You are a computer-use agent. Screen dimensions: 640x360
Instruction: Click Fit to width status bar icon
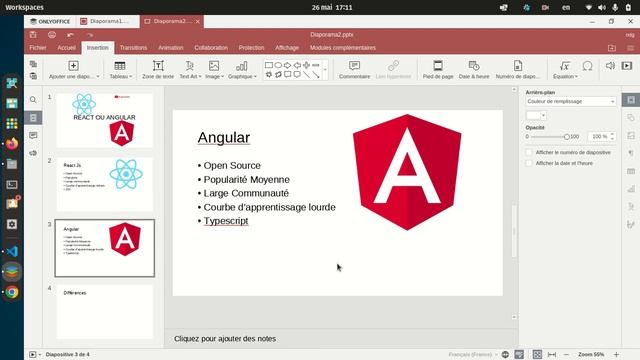point(552,354)
